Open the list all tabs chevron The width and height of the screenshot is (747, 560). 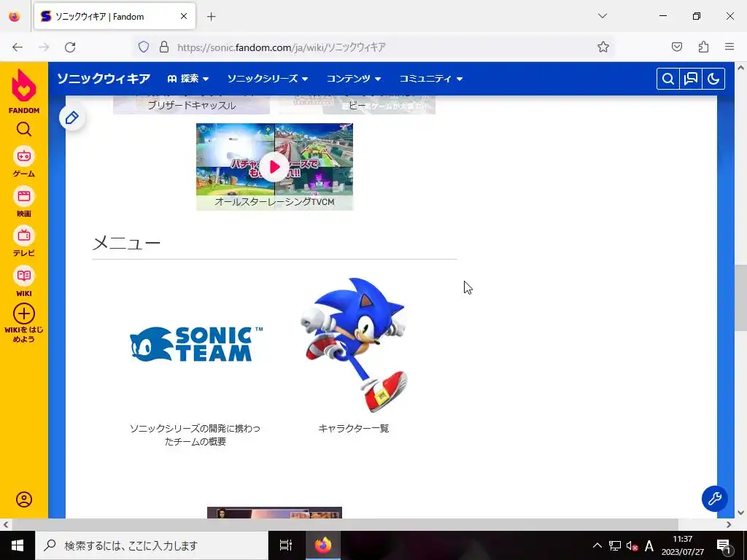pyautogui.click(x=602, y=16)
